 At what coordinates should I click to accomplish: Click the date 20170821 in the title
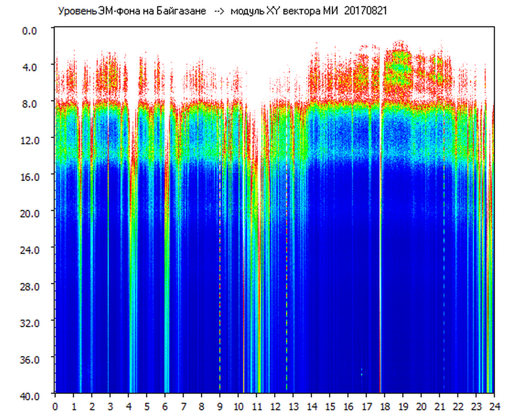click(365, 11)
